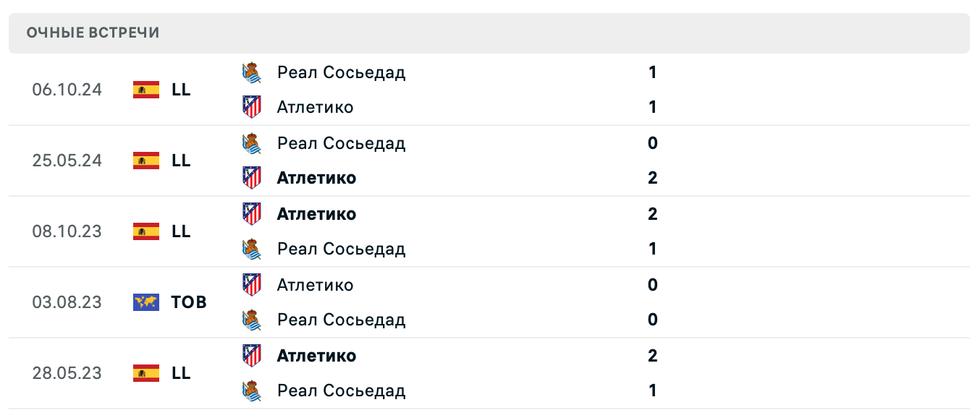
Task: Click Real Sociedad crest in 28.05.23 match
Action: (x=251, y=391)
